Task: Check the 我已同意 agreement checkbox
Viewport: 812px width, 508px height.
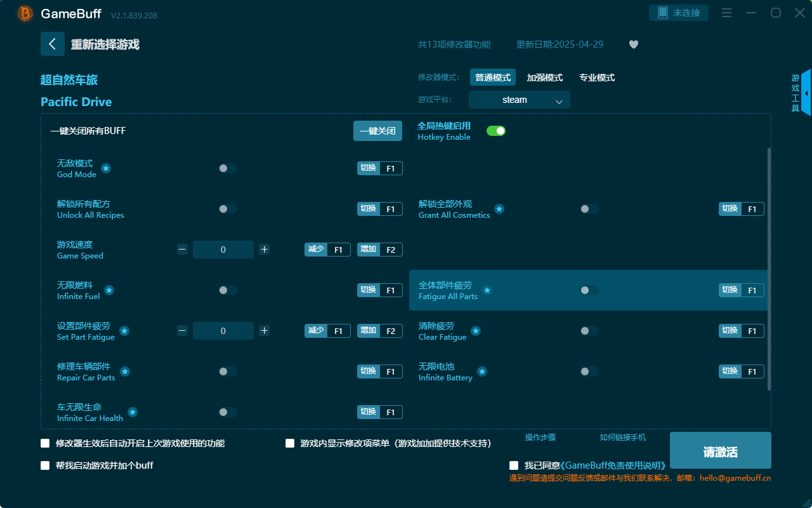Action: tap(513, 465)
